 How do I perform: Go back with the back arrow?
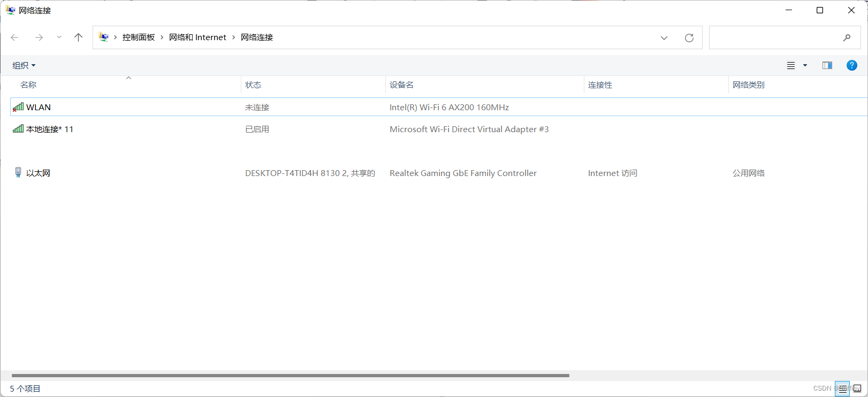click(x=14, y=37)
